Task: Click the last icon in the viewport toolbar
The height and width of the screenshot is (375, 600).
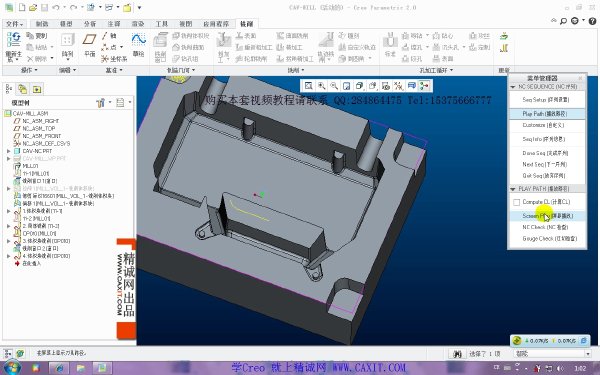Action: (424, 86)
